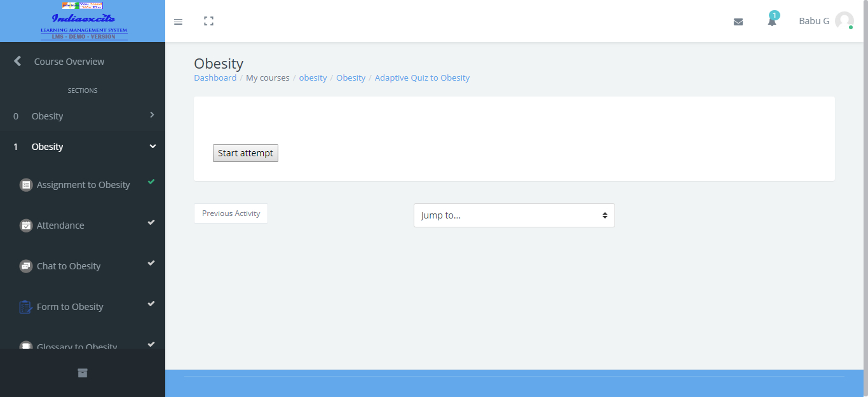The height and width of the screenshot is (397, 868).
Task: Click the Babu G user avatar
Action: tap(844, 21)
